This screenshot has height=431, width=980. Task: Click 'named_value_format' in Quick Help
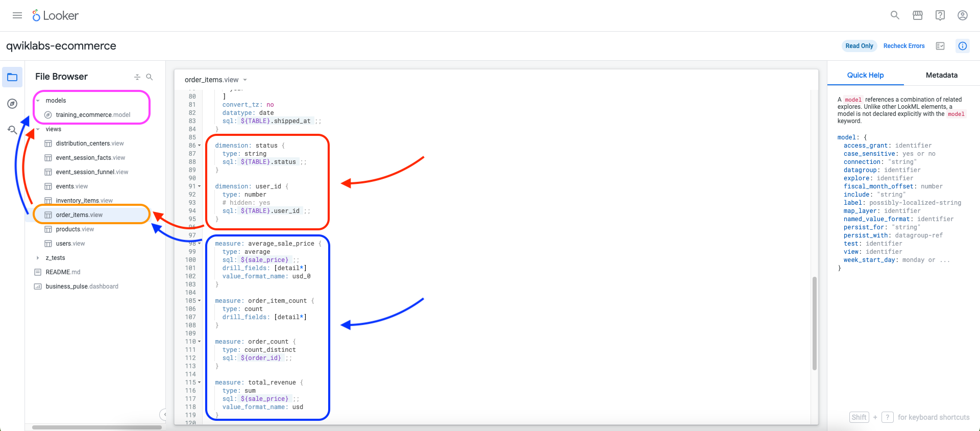(876, 219)
